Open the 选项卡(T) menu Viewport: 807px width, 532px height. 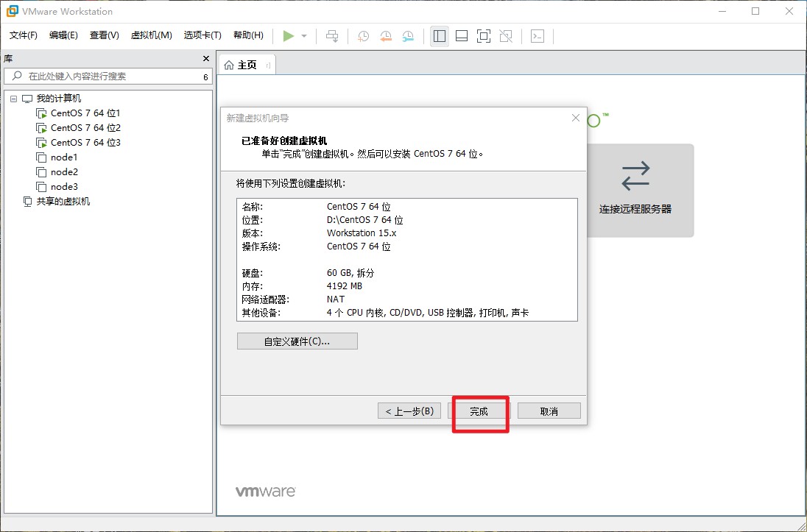click(x=202, y=35)
